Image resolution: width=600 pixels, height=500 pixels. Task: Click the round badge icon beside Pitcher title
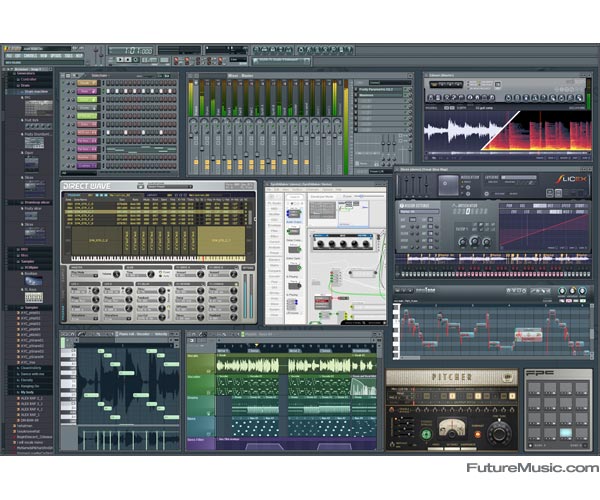507,377
